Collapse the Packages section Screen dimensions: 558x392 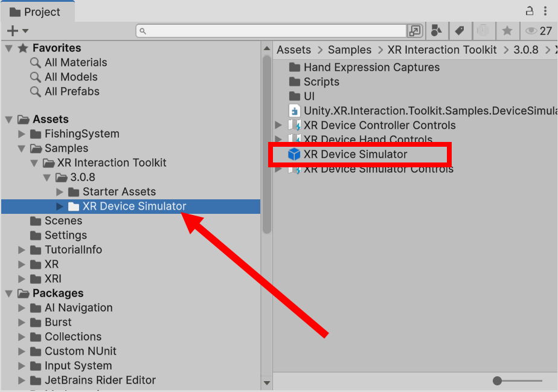tap(9, 294)
